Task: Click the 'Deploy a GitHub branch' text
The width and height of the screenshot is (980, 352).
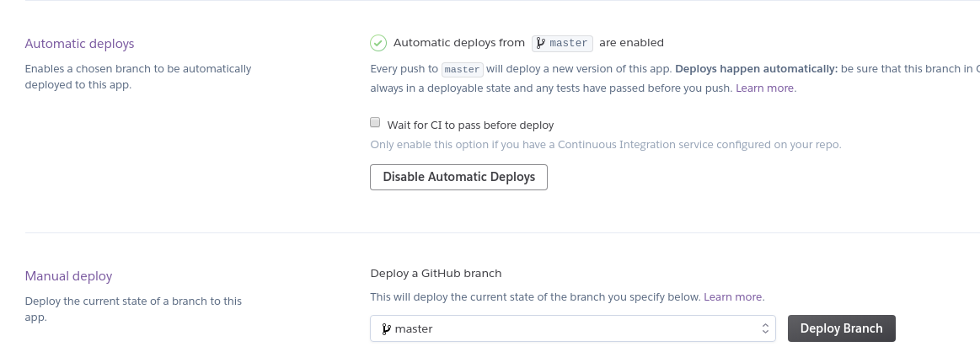Action: (x=436, y=274)
